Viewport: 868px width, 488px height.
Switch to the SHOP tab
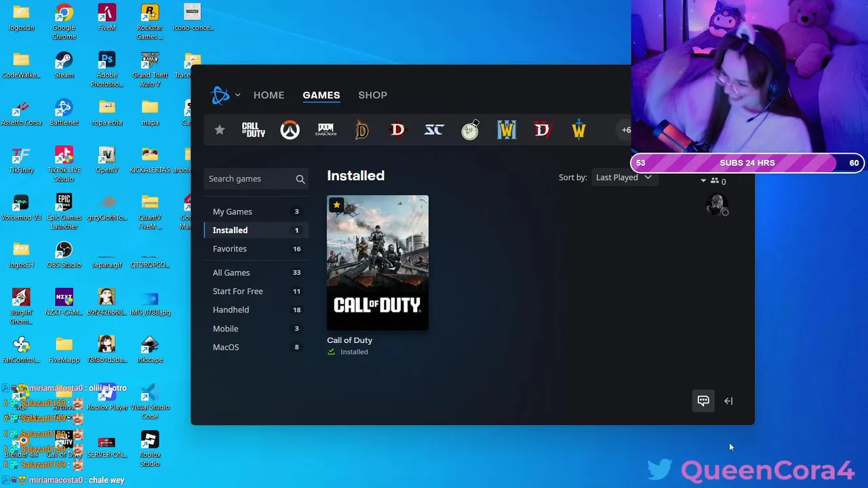tap(372, 96)
